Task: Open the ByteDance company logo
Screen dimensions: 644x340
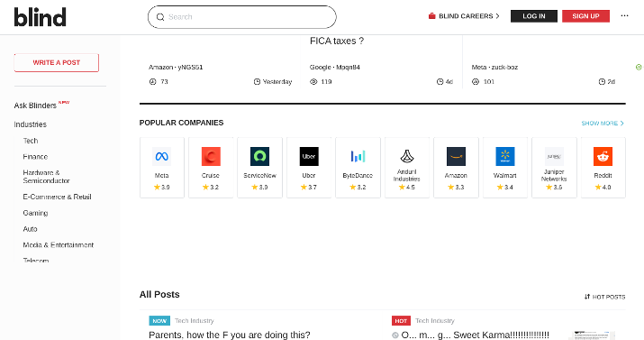Action: tap(358, 156)
